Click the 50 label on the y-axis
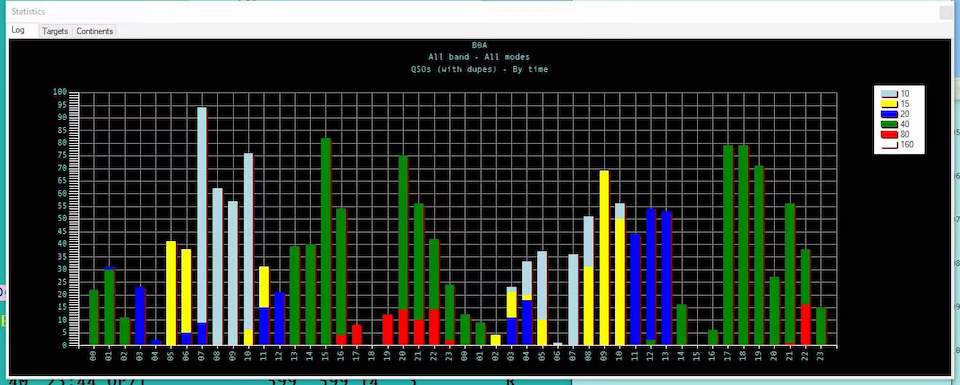960x385 pixels. click(x=62, y=219)
